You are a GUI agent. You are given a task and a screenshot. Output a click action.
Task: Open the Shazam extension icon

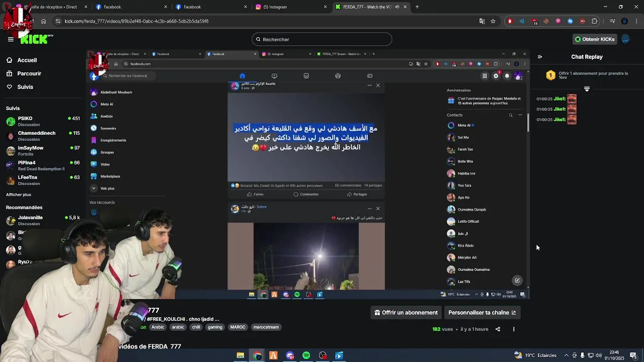[x=570, y=21]
